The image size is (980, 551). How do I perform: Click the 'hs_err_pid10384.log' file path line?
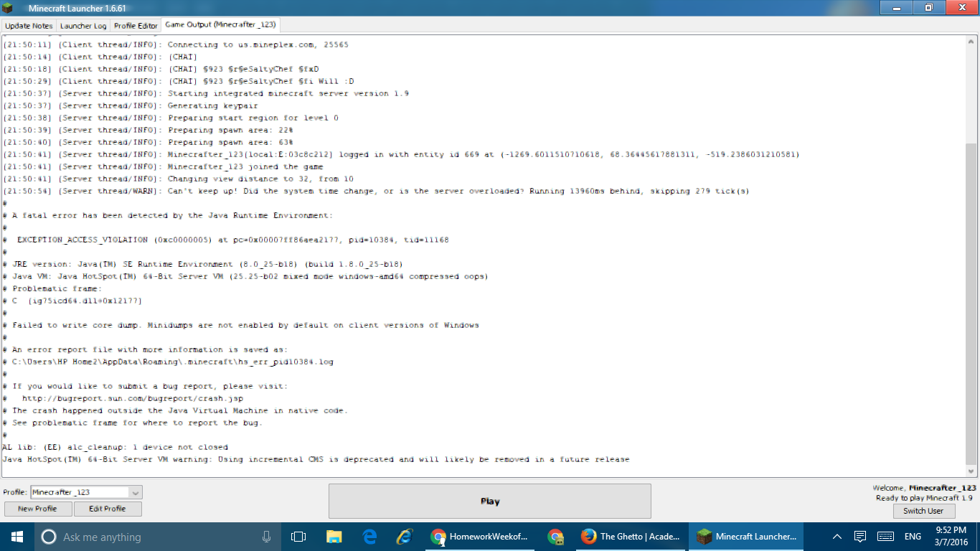pyautogui.click(x=168, y=362)
